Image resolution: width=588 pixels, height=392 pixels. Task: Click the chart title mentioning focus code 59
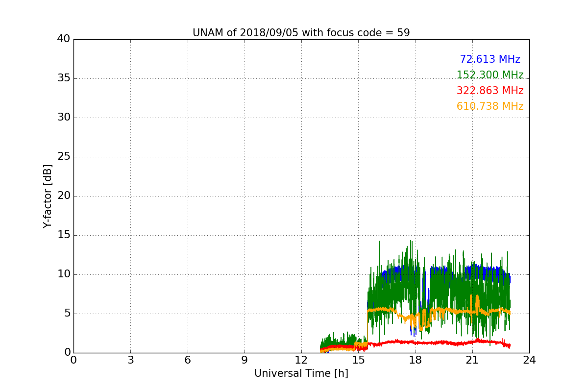coord(301,33)
